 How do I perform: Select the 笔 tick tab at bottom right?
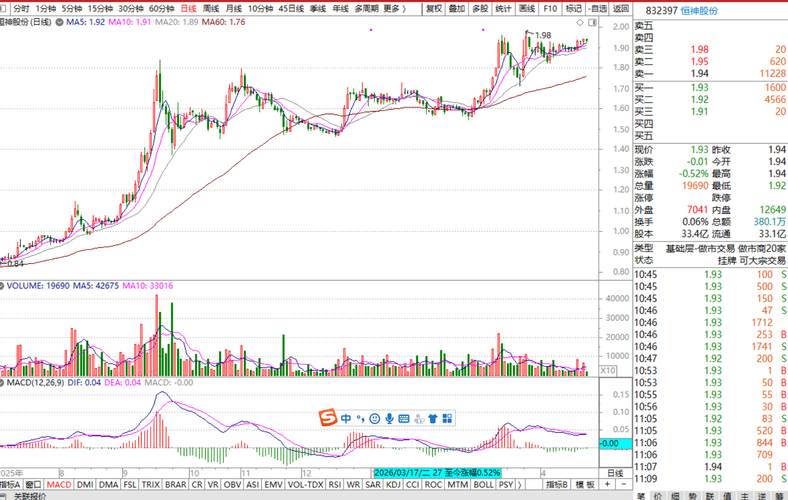point(641,496)
